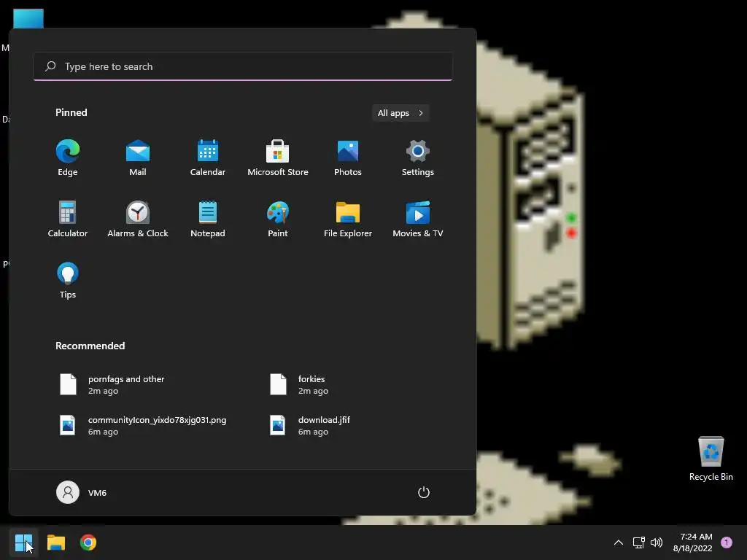Launch the Mail app
Viewport: 747px width, 560px height.
click(138, 158)
